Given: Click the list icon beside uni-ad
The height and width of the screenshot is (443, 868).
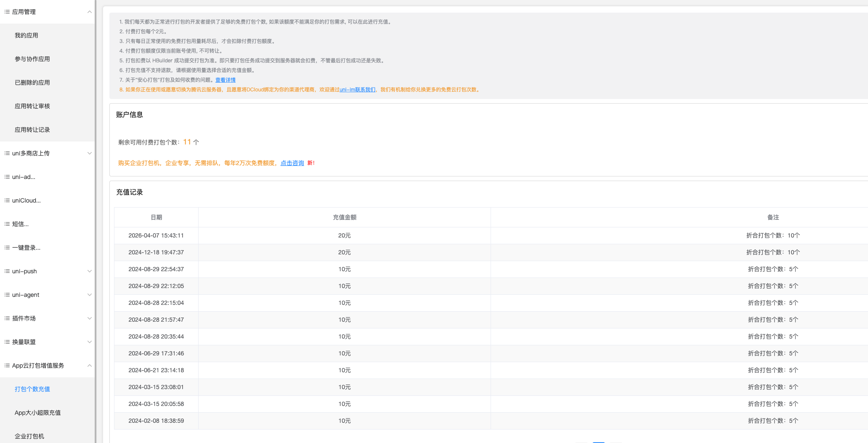Looking at the screenshot, I should pos(7,177).
